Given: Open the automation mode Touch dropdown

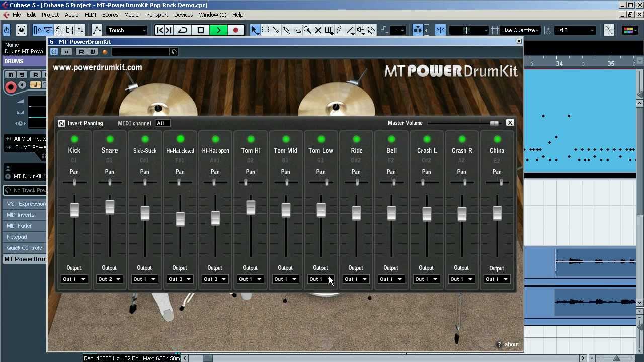Looking at the screenshot, I should (127, 30).
